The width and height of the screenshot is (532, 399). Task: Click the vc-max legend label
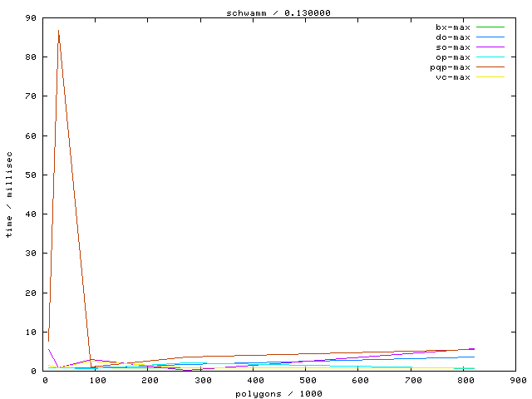click(452, 77)
